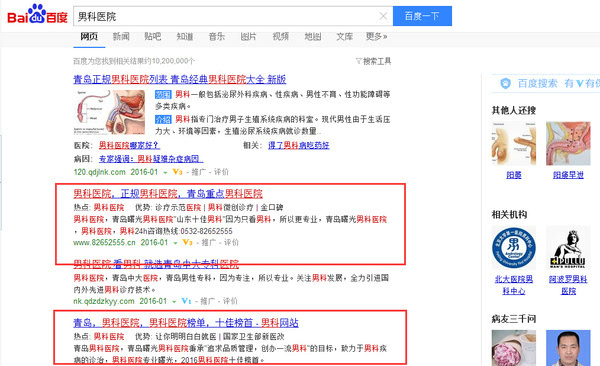Click the shield icon beside 百度搜索
Viewport: 600px width, 366px height.
click(x=505, y=83)
